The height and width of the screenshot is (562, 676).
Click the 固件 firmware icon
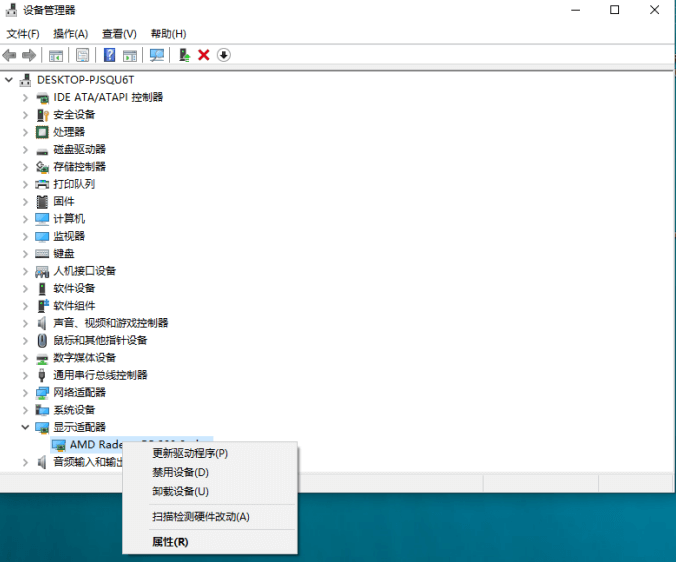point(42,202)
